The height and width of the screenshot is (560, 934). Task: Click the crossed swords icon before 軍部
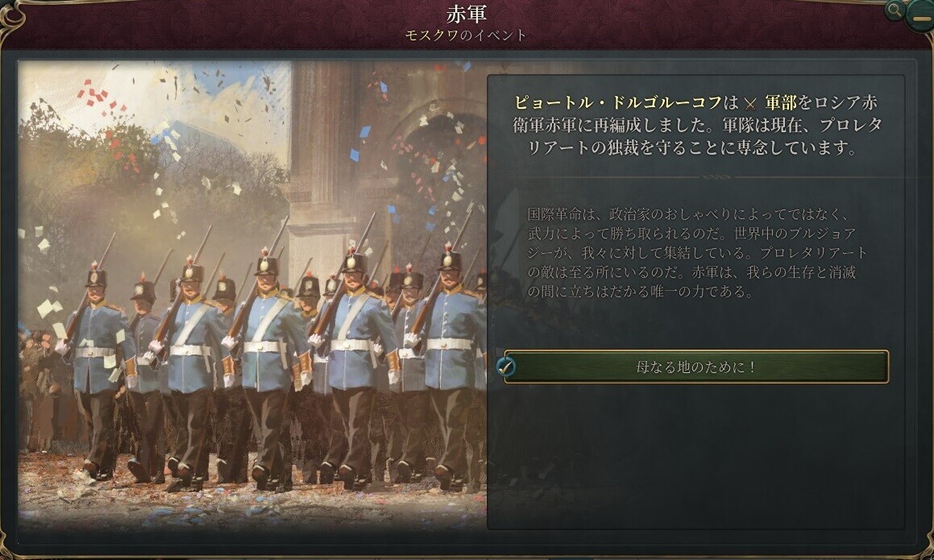click(x=750, y=104)
